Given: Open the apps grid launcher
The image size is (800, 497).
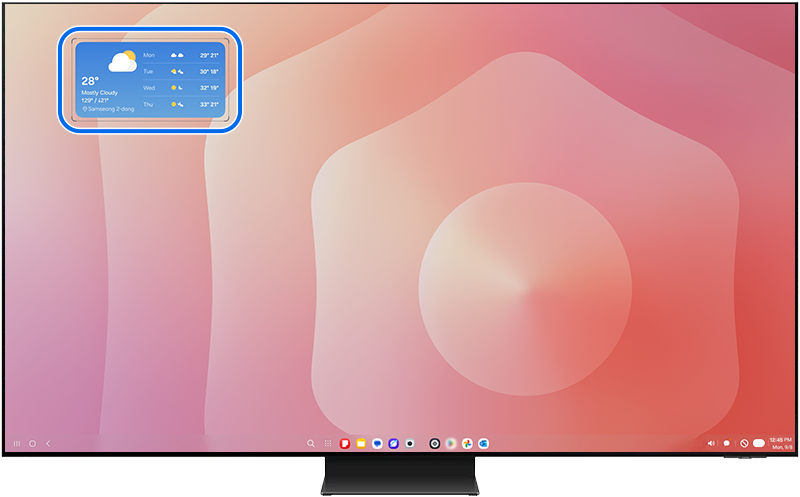Looking at the screenshot, I should tap(328, 443).
